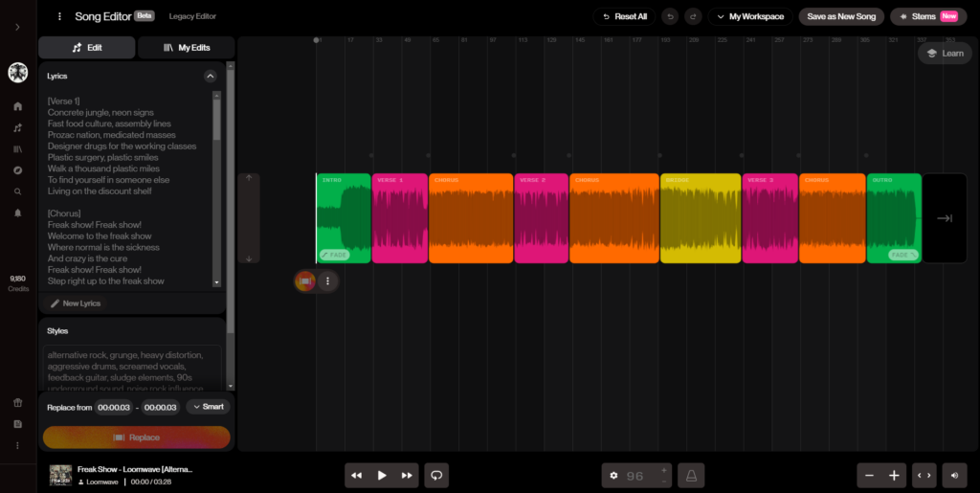Select the Verse 3 section

coord(770,218)
